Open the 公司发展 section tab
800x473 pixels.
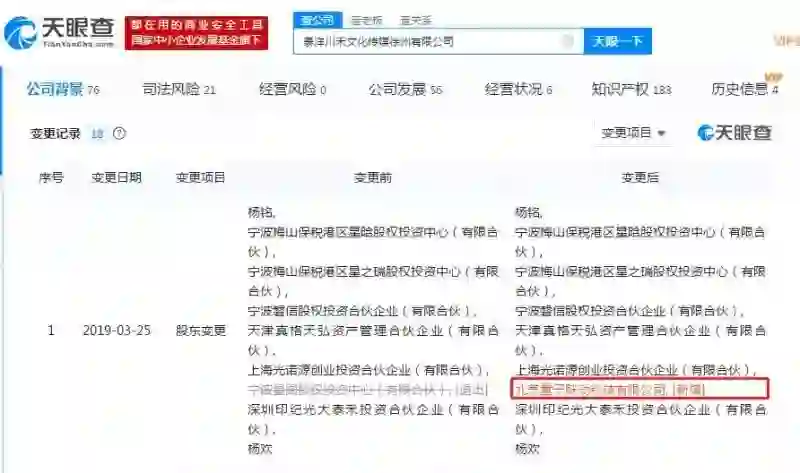pyautogui.click(x=405, y=90)
